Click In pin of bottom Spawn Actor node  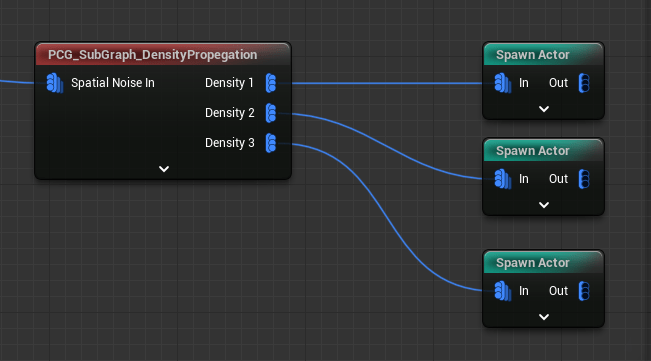(503, 291)
